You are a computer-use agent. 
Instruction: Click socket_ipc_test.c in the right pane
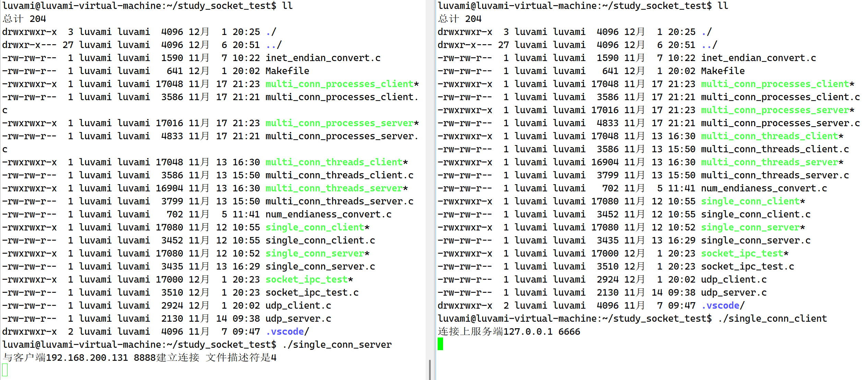click(747, 266)
